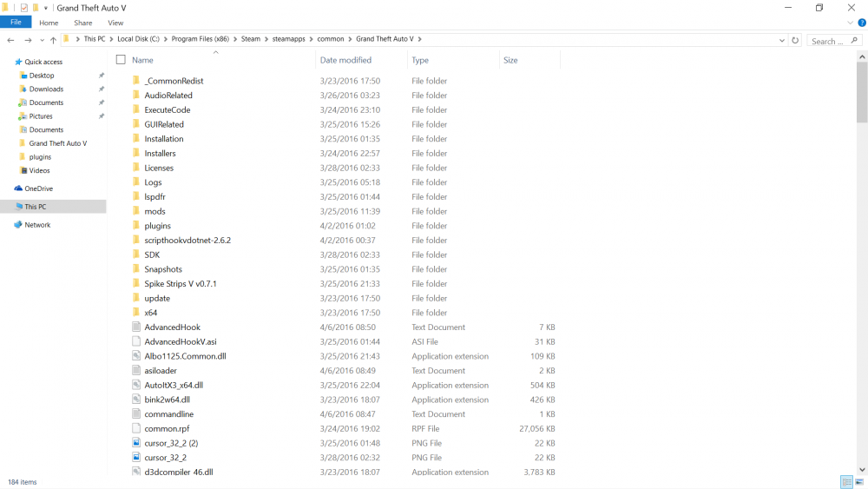Sort by Name column header
Screen dimensions: 868x489
point(142,60)
